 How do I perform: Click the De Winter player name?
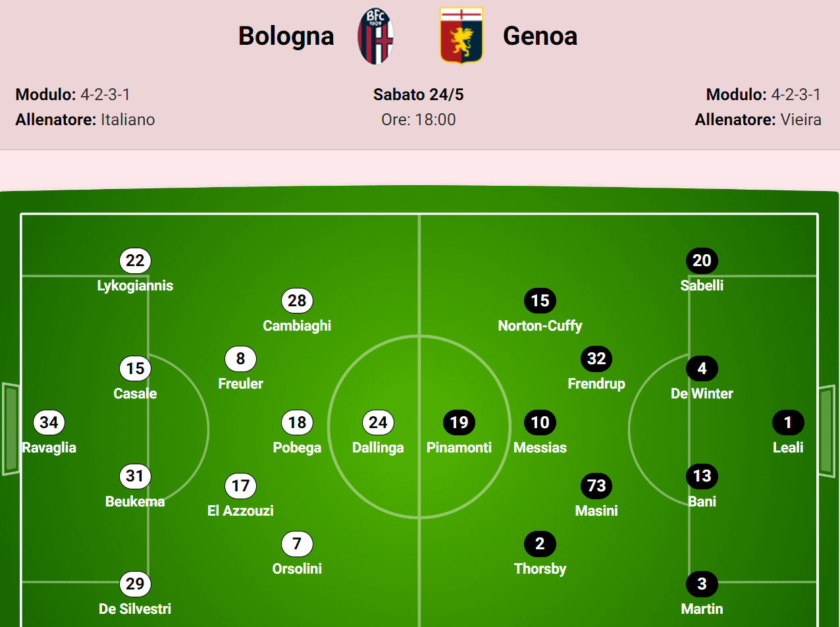point(702,394)
